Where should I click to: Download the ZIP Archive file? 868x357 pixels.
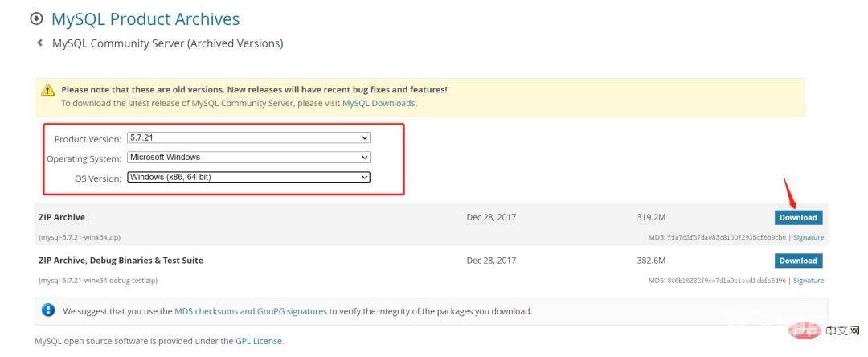click(798, 218)
